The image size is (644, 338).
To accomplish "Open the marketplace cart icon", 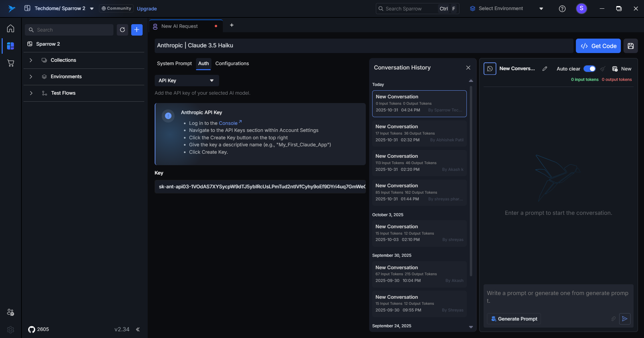I will [11, 63].
